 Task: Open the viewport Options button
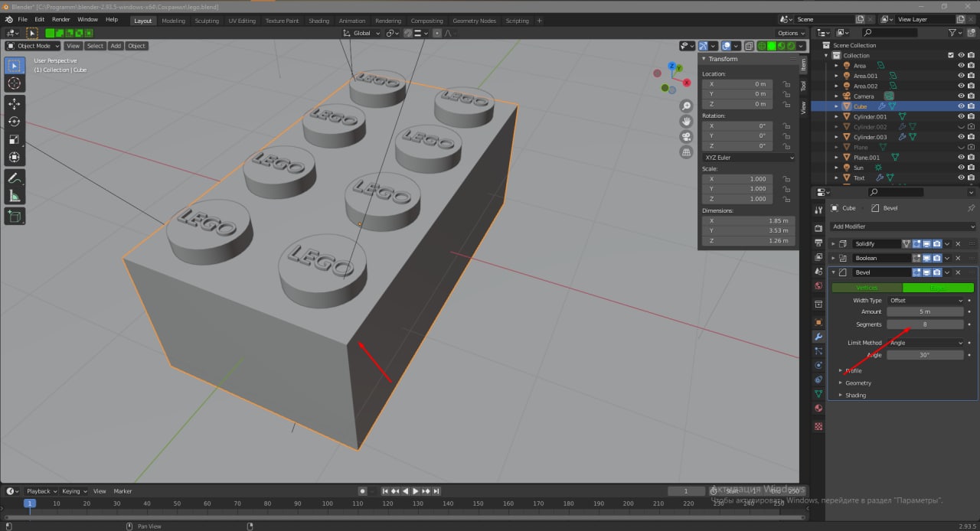coord(791,33)
